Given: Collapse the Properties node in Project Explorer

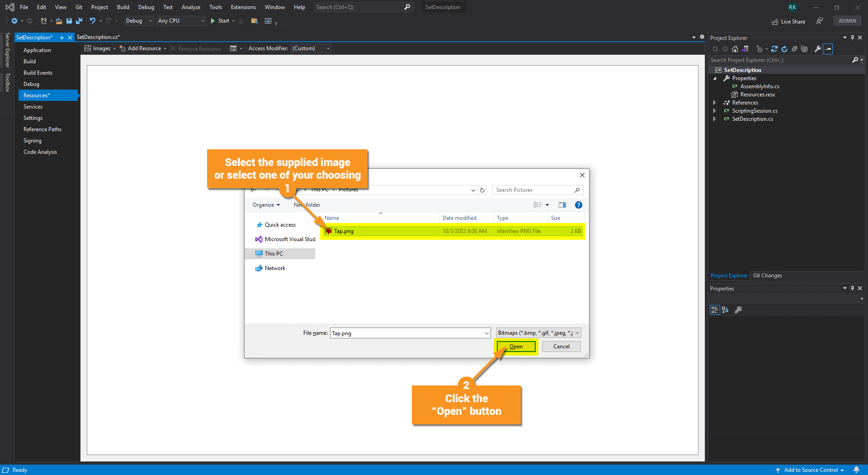Looking at the screenshot, I should (715, 78).
